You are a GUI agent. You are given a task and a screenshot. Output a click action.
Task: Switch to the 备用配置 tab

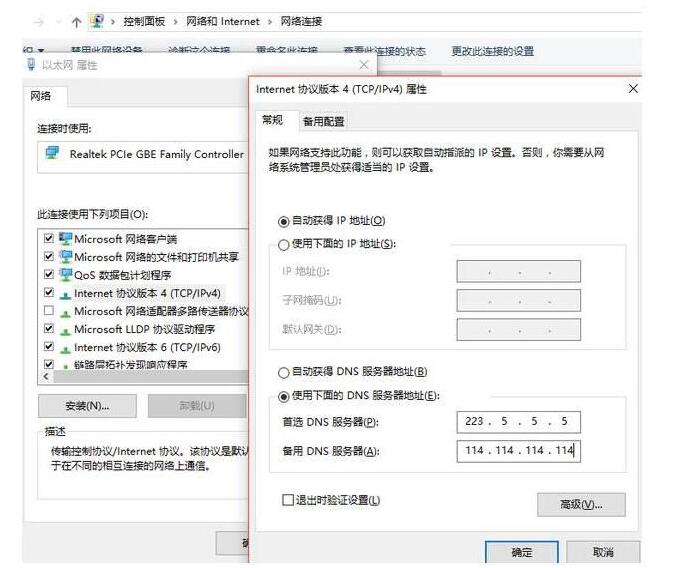coord(323,121)
